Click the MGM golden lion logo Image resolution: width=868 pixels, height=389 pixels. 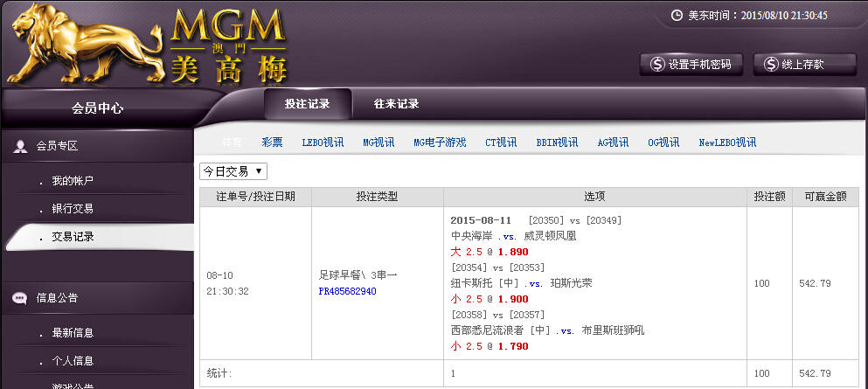tap(86, 45)
